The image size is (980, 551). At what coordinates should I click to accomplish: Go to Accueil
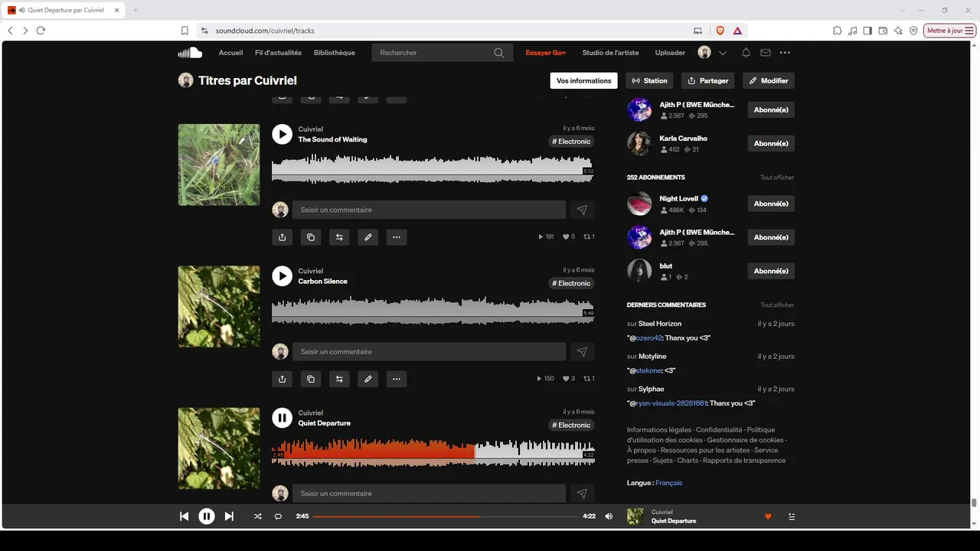(x=230, y=53)
